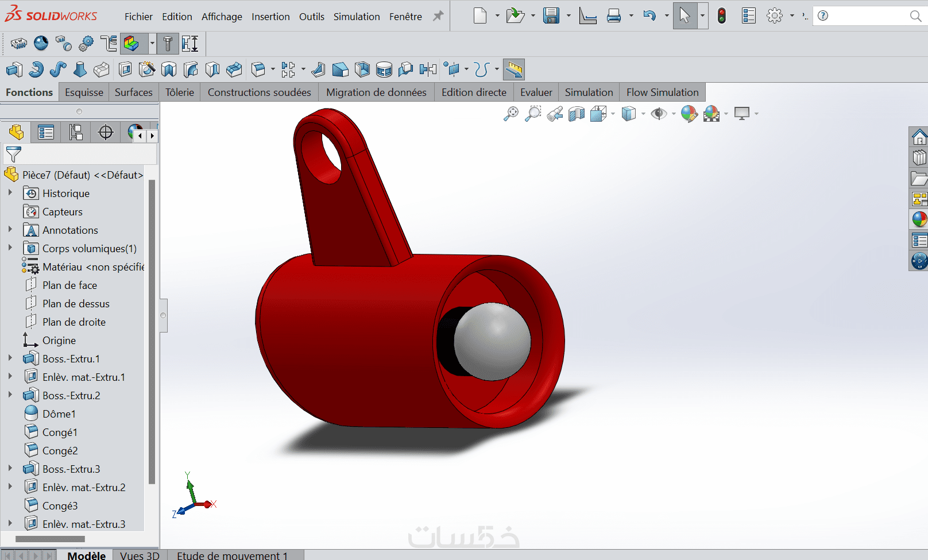
Task: Click the Revolved Boss/Base tool icon
Action: 36,70
